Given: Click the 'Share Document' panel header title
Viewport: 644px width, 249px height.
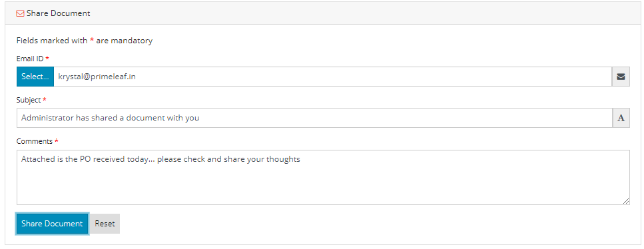Looking at the screenshot, I should (59, 13).
